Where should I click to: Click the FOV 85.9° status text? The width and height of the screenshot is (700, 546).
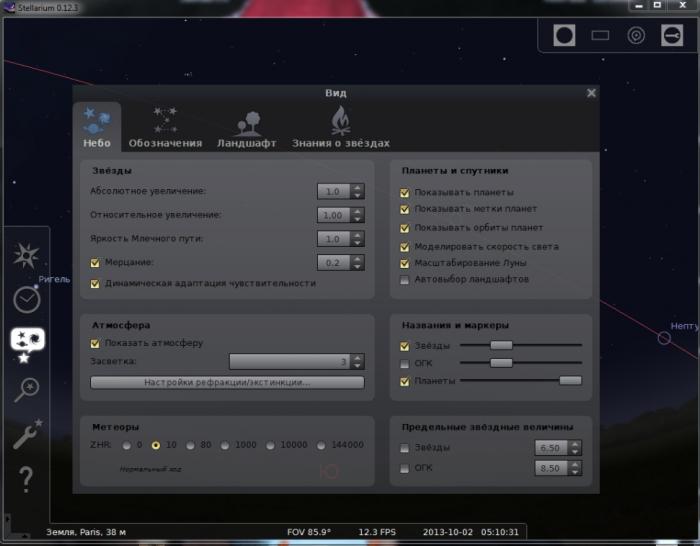(309, 532)
